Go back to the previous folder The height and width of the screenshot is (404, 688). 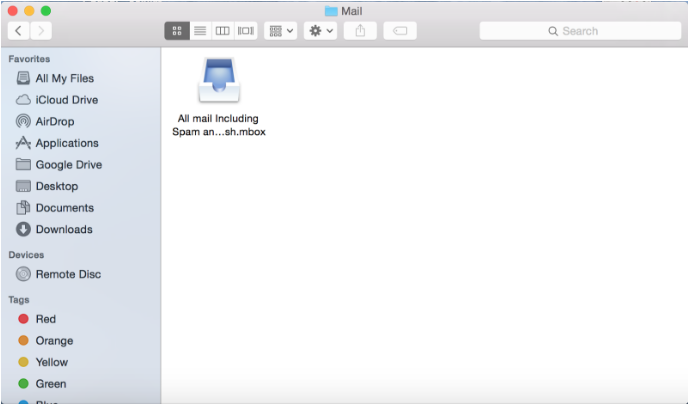[18, 31]
